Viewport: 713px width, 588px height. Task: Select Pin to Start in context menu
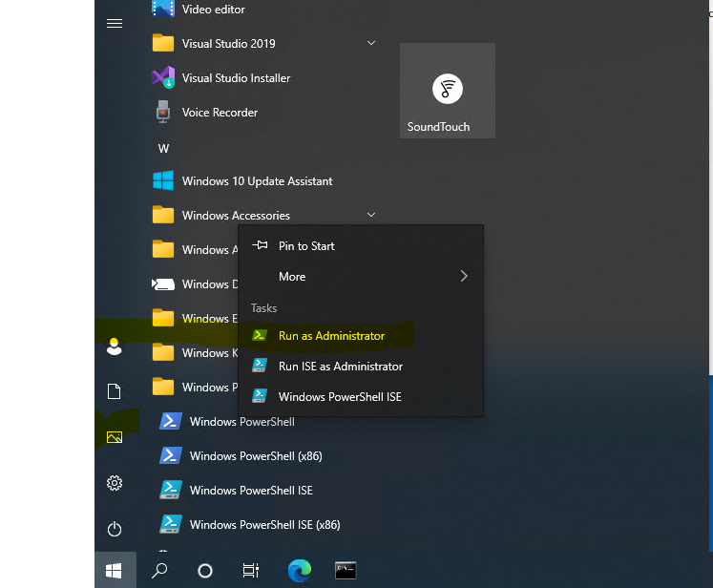point(361,246)
